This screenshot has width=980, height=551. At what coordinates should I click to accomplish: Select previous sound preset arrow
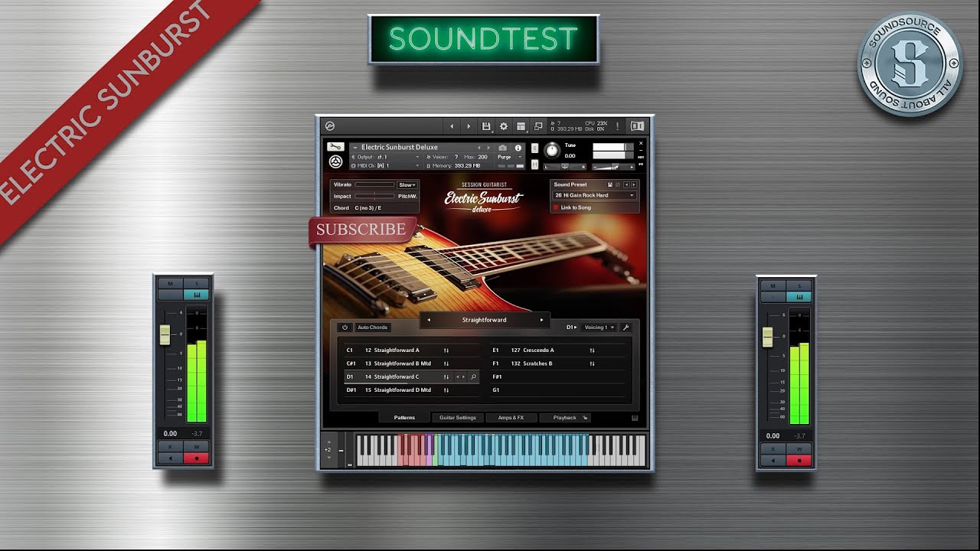626,184
